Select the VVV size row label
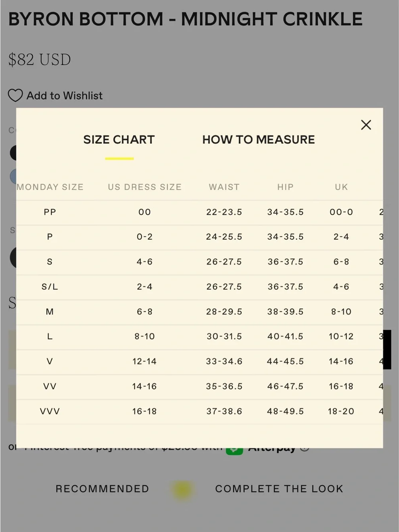This screenshot has width=399, height=532. coord(50,411)
